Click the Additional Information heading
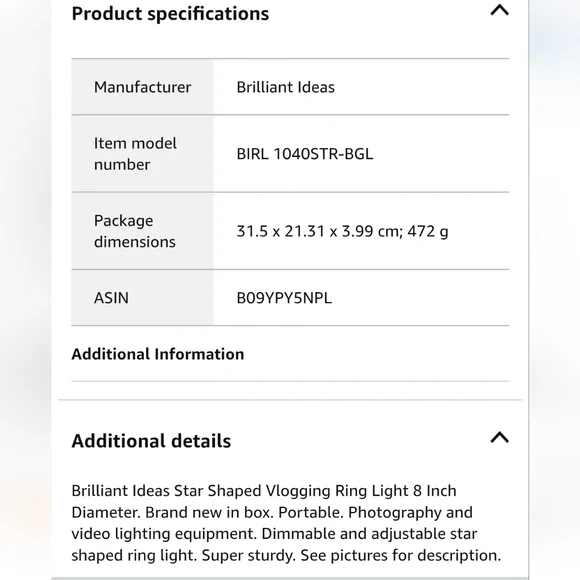 [158, 354]
